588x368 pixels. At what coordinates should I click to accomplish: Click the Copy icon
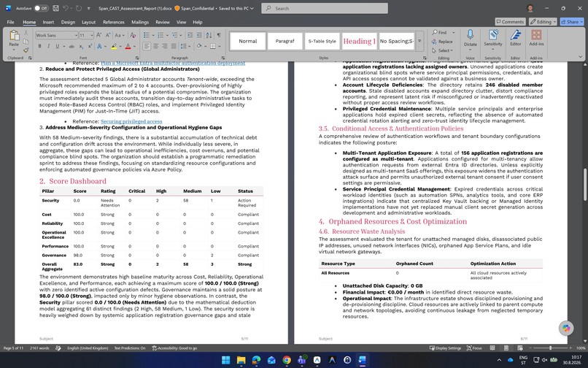[x=26, y=42]
